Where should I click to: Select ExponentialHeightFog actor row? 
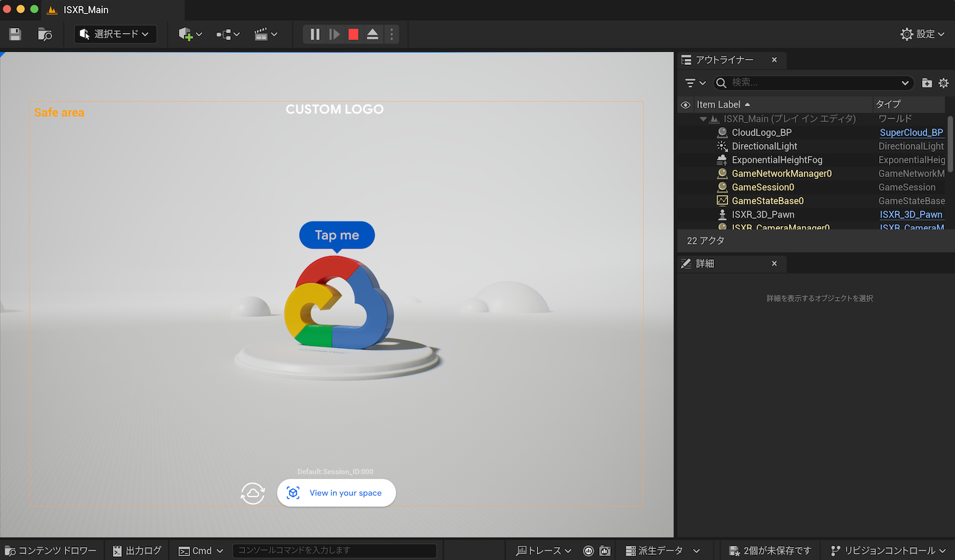[x=777, y=159]
